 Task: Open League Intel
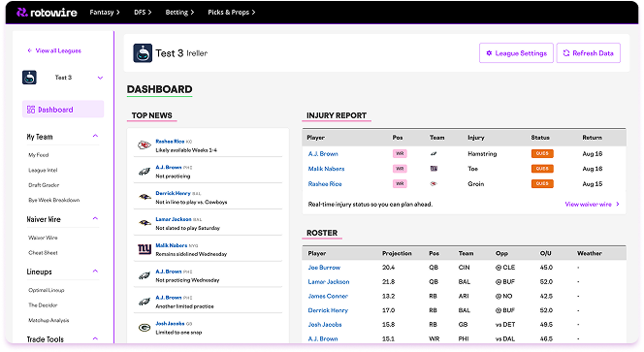point(43,170)
